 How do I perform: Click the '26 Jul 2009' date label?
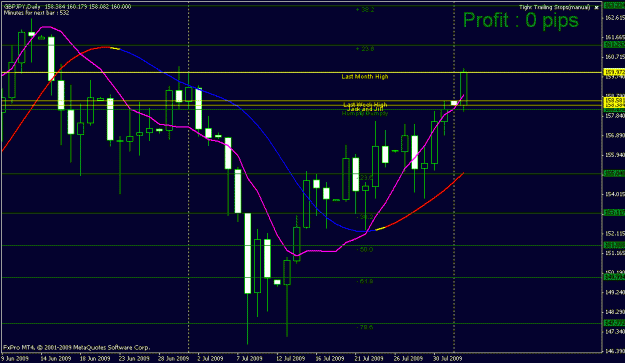(x=408, y=359)
